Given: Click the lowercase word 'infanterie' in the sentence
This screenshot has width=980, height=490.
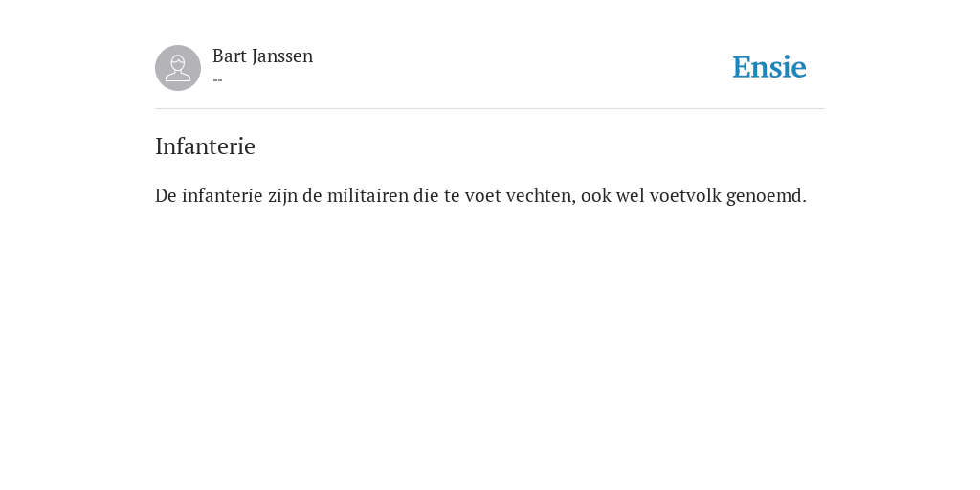Looking at the screenshot, I should pos(222,195).
